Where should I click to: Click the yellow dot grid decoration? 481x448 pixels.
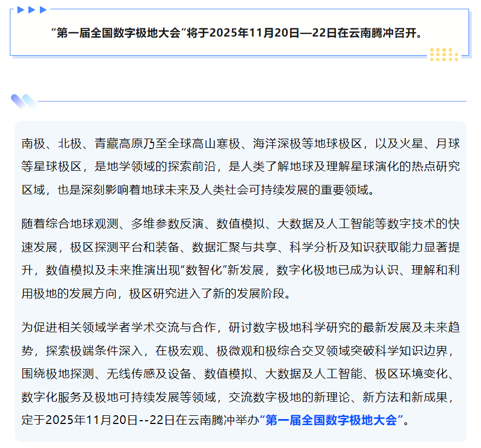click(x=443, y=54)
